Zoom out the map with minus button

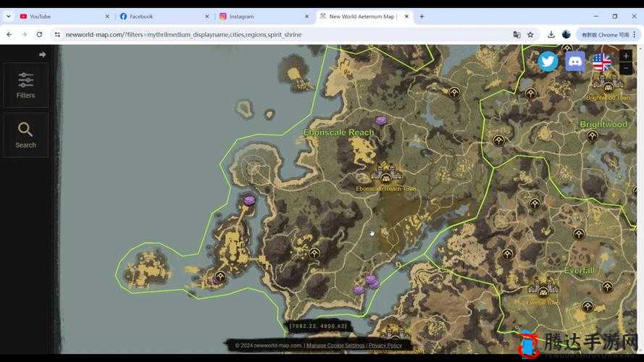coord(625,68)
